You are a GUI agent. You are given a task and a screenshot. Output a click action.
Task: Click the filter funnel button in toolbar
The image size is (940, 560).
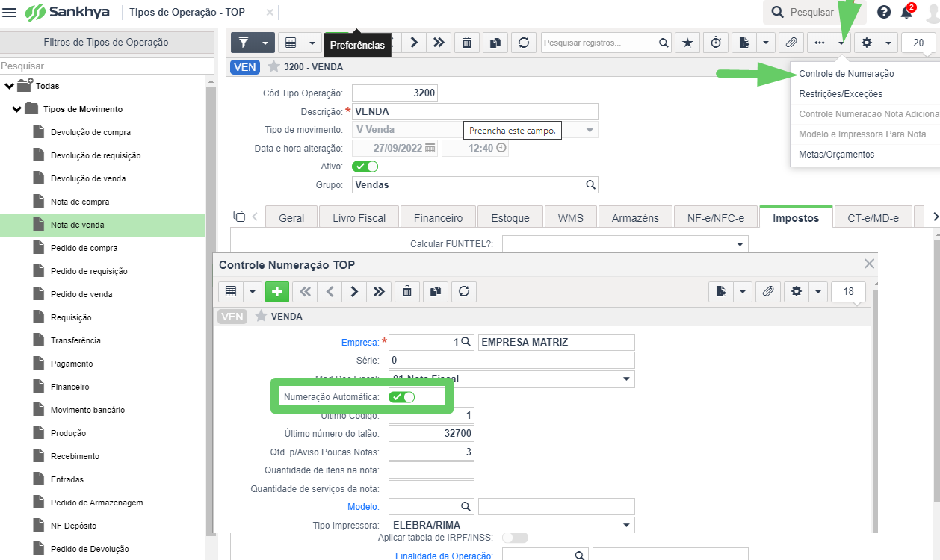[244, 43]
